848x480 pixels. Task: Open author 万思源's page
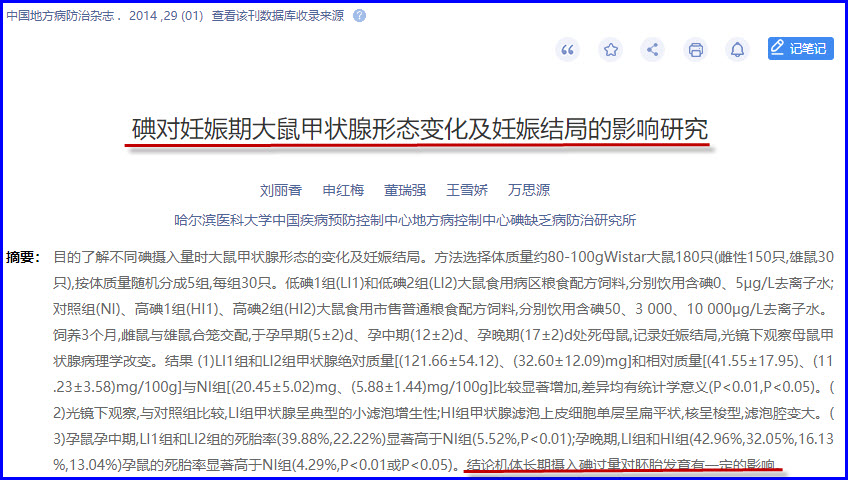pos(529,190)
